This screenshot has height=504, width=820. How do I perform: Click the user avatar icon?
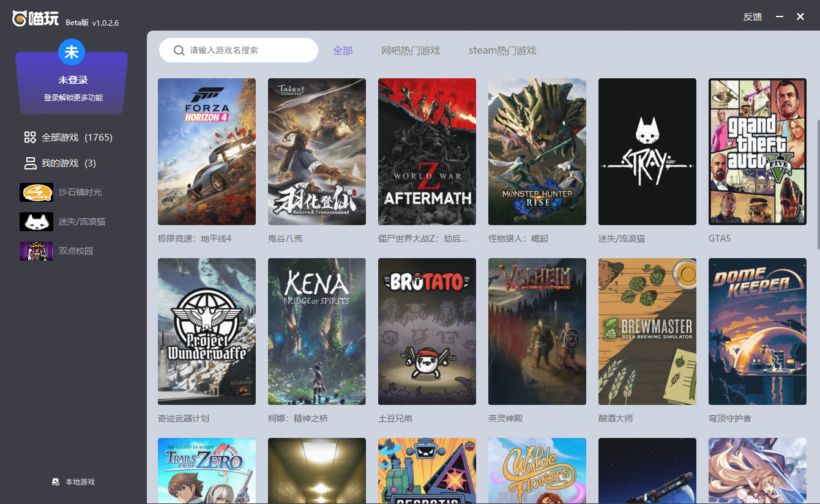(x=72, y=52)
